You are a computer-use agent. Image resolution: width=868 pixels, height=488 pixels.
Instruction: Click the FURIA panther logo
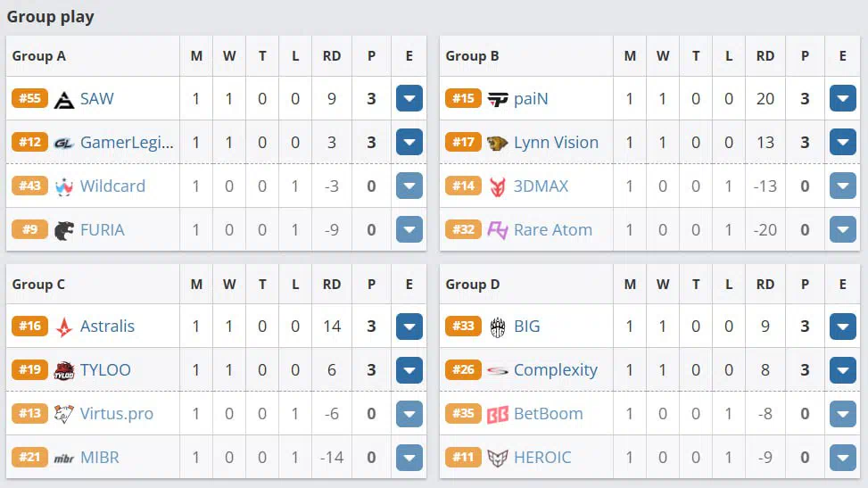click(63, 230)
